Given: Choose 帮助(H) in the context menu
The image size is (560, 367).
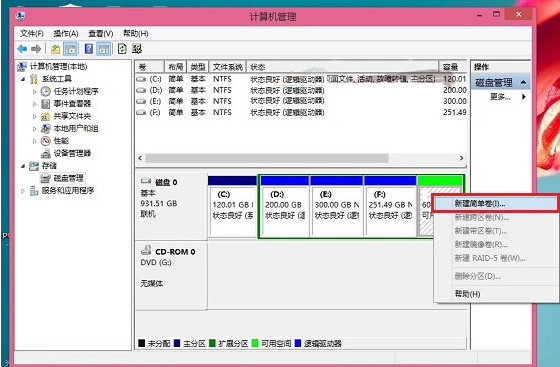Looking at the screenshot, I should 496,294.
